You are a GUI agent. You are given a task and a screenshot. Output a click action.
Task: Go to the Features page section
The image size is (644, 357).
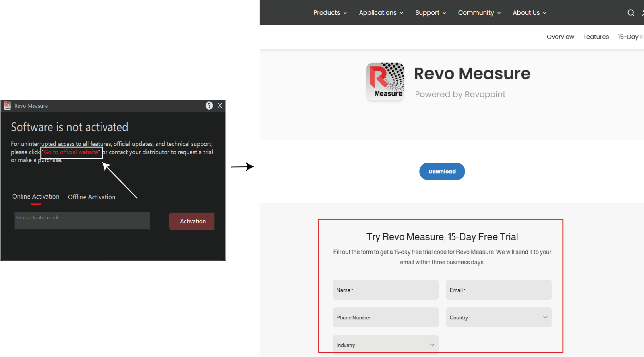(596, 37)
